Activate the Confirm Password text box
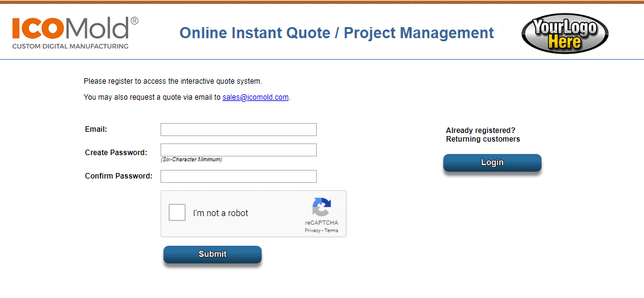The width and height of the screenshot is (644, 298). pos(239,176)
